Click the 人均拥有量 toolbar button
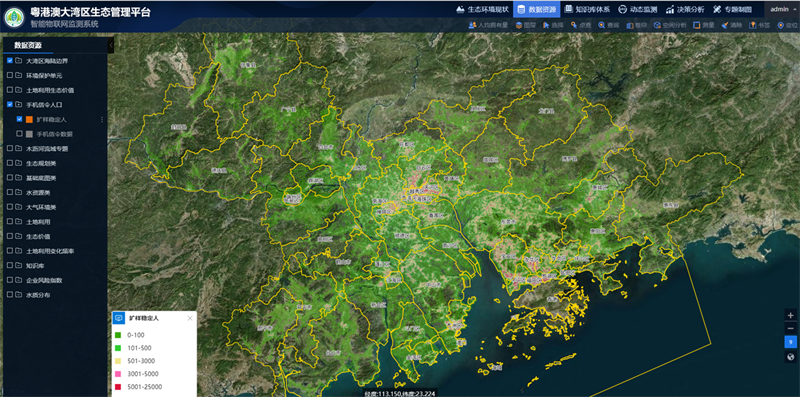 tap(488, 24)
